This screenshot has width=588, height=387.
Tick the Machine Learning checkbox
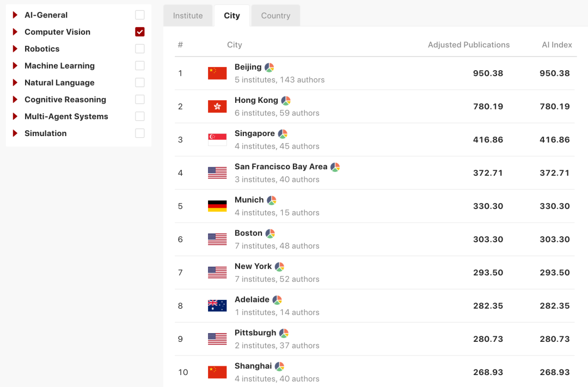tap(140, 66)
